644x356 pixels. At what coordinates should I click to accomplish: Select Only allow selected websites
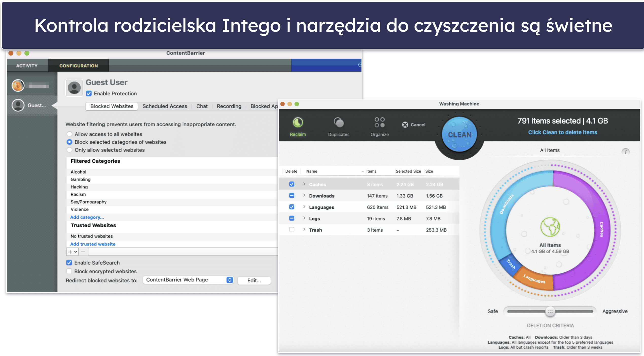69,150
